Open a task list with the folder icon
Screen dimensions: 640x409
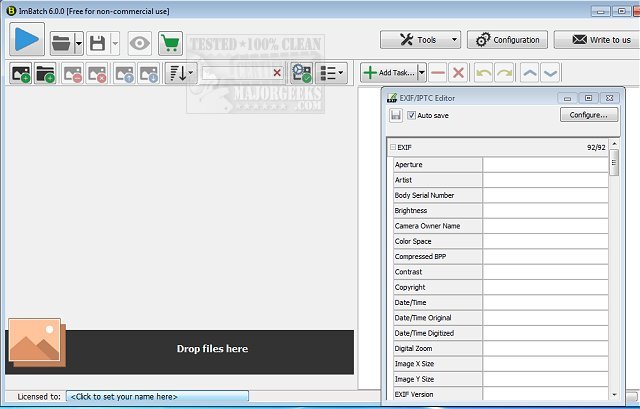point(62,43)
